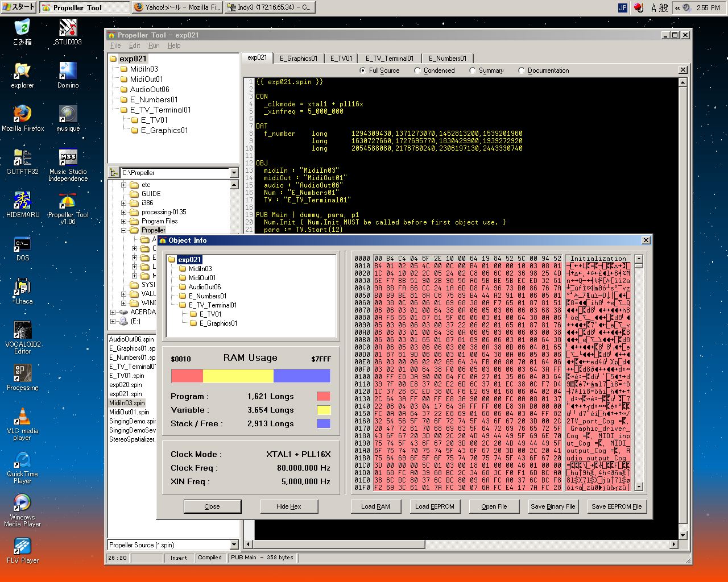Viewport: 728px width, 582px height.
Task: Expand the i386 folder in the tree
Action: coord(124,203)
